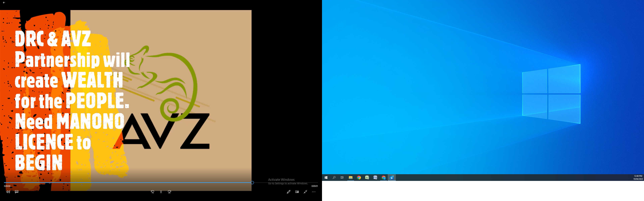Screen dimensions: 644x201
Task: Open taskbar Search
Action: coord(334,178)
